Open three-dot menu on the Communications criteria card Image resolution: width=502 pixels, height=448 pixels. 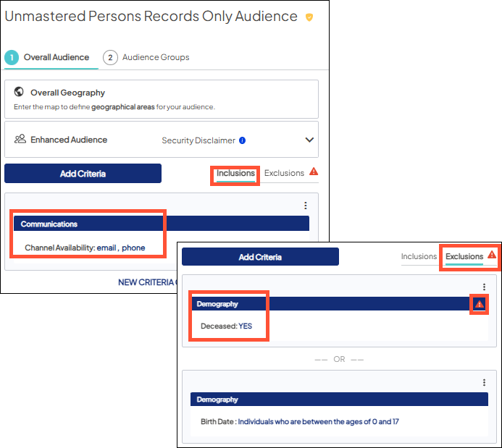point(305,206)
